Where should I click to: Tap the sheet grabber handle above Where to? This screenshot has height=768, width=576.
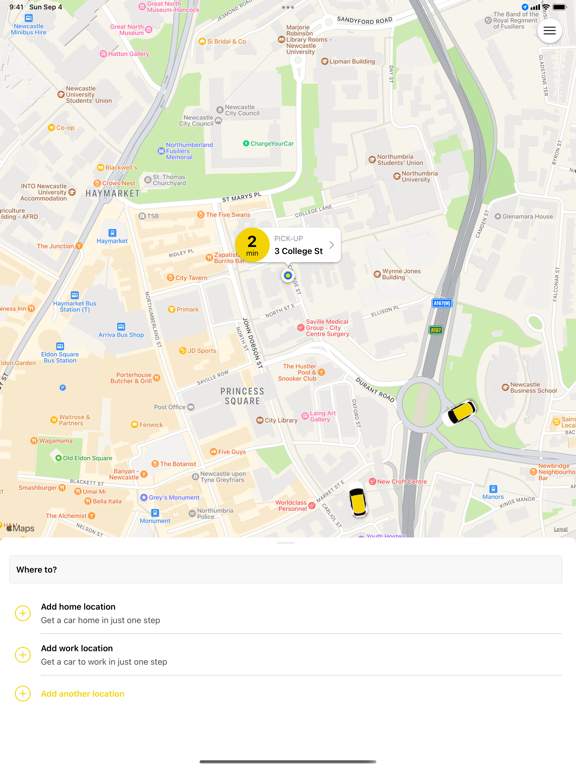click(x=286, y=543)
